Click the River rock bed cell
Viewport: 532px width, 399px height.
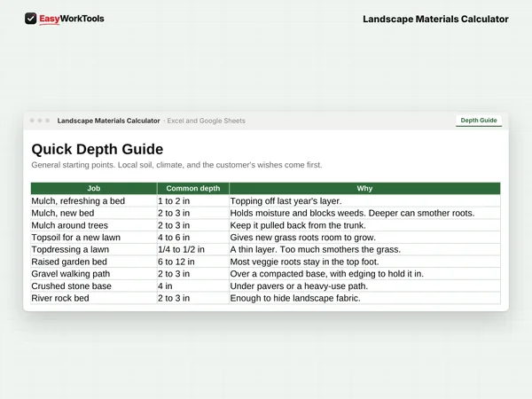point(94,298)
